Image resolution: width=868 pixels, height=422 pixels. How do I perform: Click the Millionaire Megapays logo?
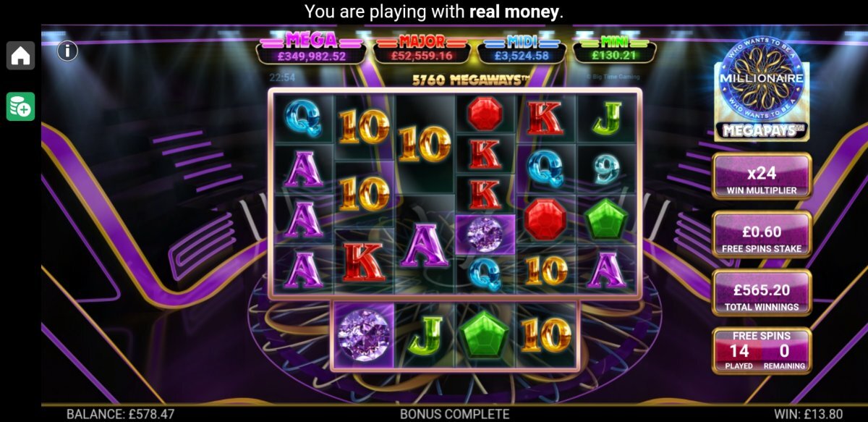click(761, 98)
